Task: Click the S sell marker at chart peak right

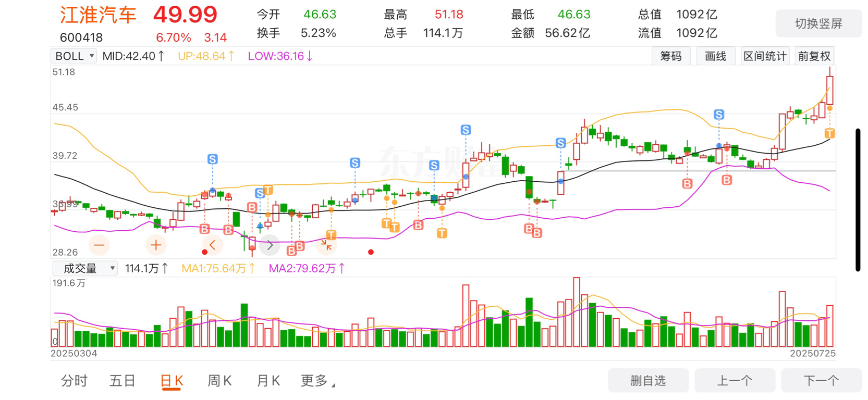Action: (719, 115)
